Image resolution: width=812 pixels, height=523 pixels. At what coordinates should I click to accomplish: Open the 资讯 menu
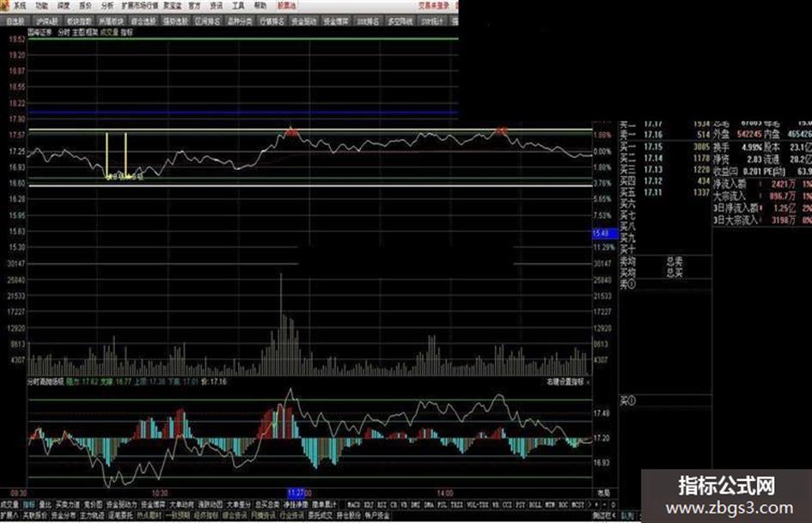point(216,6)
